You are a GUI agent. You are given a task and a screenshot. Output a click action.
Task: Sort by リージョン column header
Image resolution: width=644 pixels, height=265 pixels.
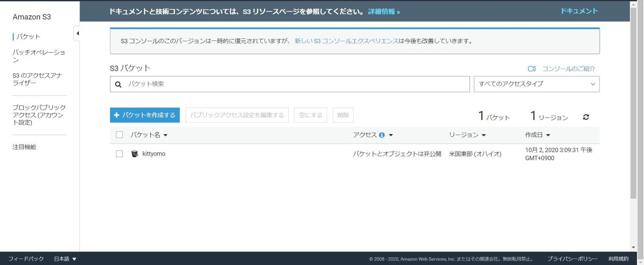click(467, 135)
